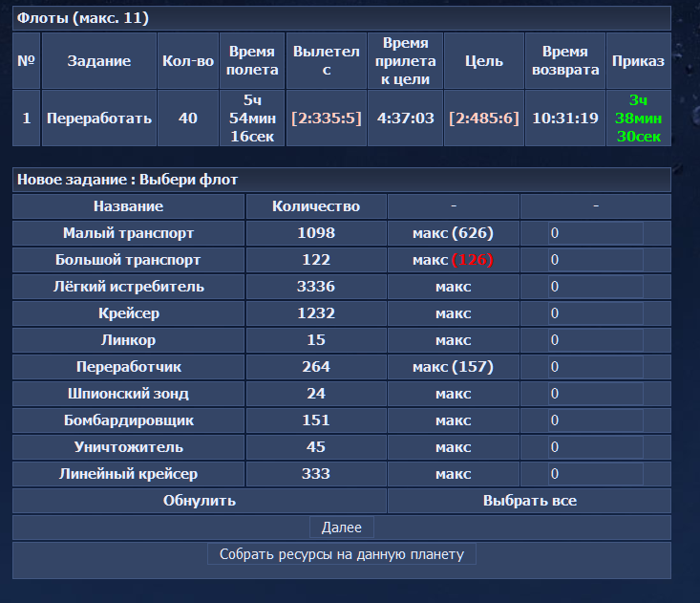Click the Далее button
The image size is (700, 603).
pos(341,528)
